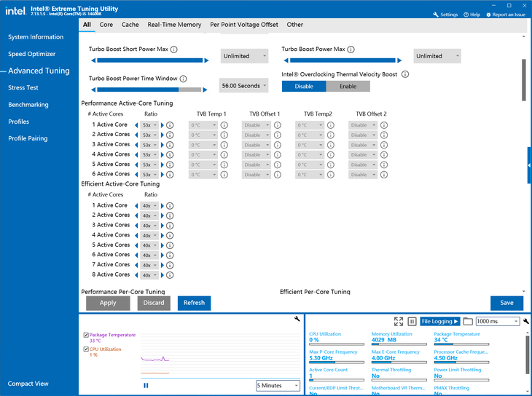Click info icon for Turbo Boost Power Time Window

pyautogui.click(x=184, y=79)
